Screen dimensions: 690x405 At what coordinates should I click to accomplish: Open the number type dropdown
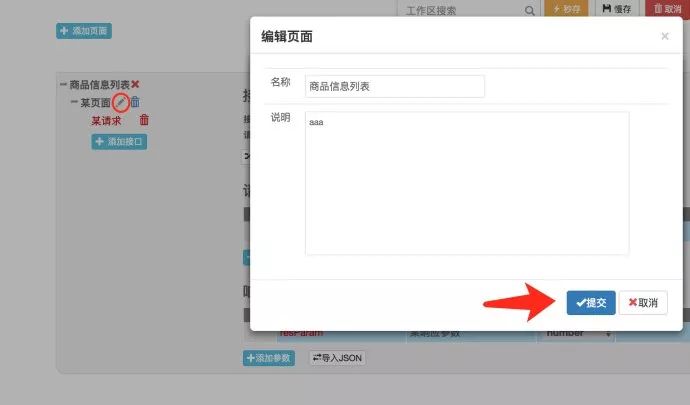576,334
